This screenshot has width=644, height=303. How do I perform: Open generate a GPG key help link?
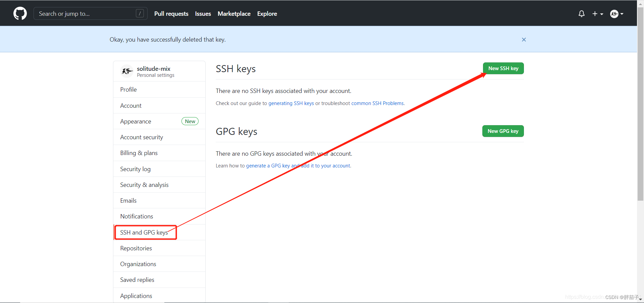[298, 166]
